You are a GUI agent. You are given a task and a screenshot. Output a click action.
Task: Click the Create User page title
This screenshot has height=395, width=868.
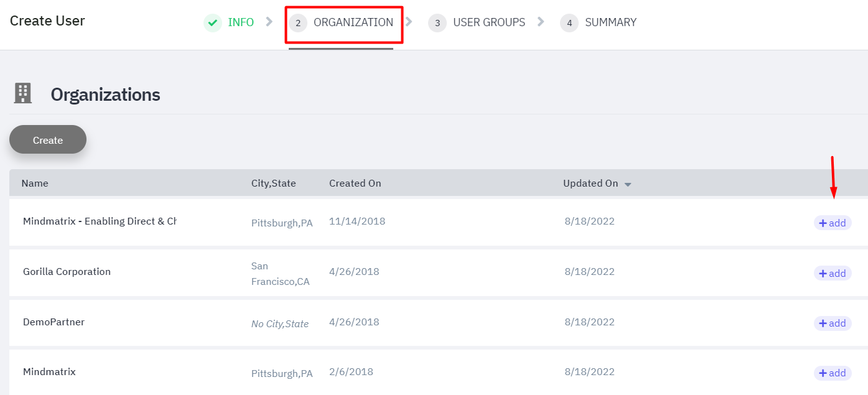[47, 21]
